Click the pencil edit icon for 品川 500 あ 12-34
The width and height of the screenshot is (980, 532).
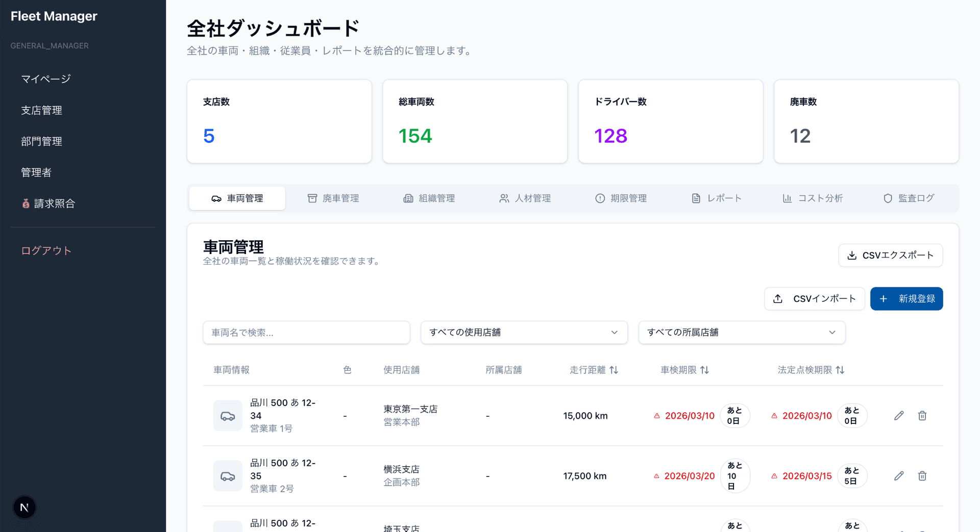pyautogui.click(x=899, y=416)
